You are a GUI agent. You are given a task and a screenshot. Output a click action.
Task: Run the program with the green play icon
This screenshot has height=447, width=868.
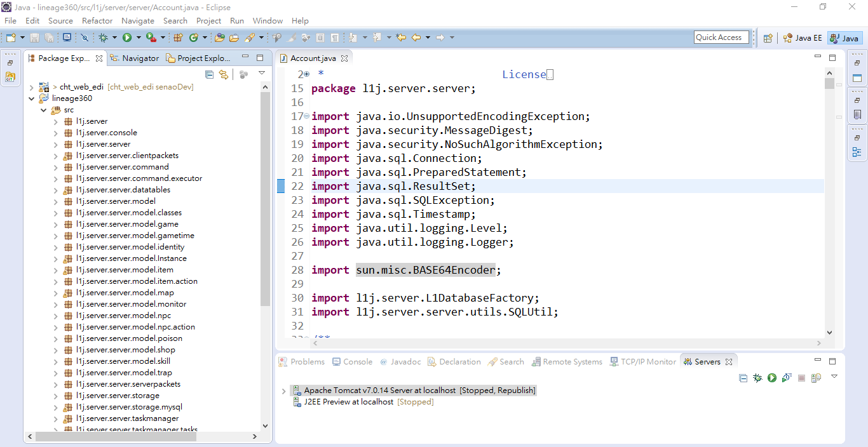pos(126,37)
